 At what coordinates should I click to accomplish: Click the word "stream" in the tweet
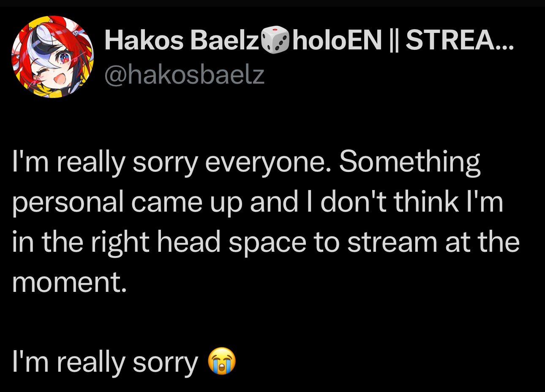tap(392, 242)
